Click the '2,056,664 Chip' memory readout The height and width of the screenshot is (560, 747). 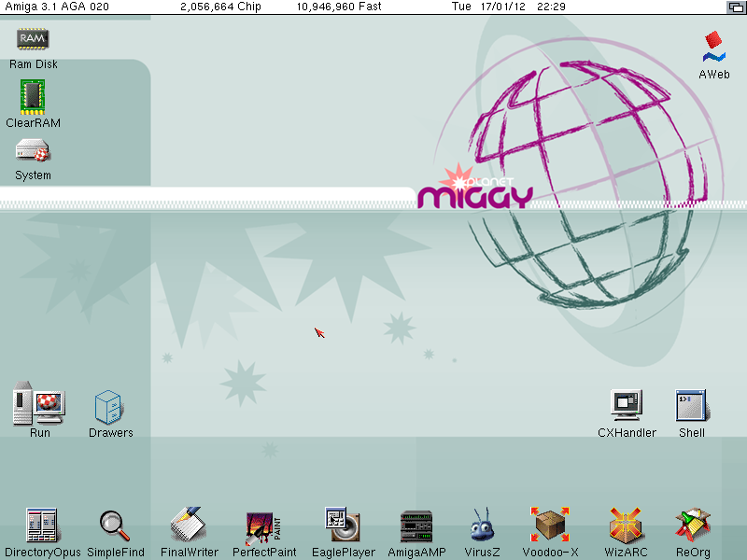[220, 7]
